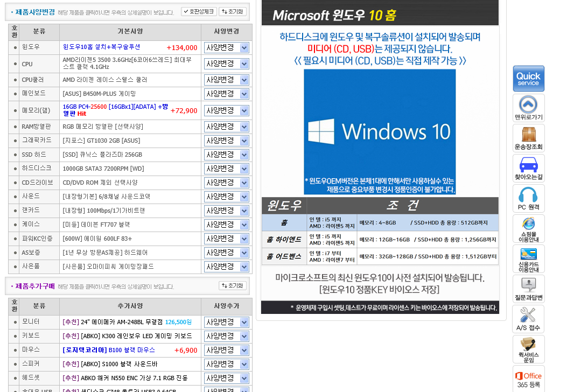Click the 제품사양변경 section heading
588x392 pixels.
[35, 12]
